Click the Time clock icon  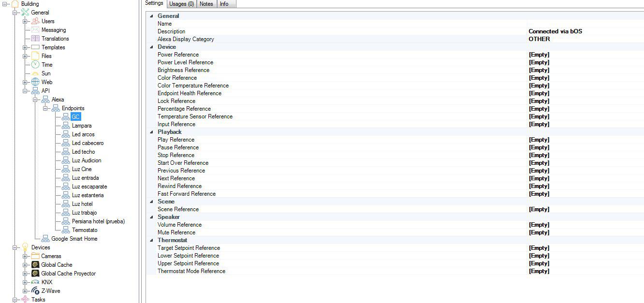[35, 65]
